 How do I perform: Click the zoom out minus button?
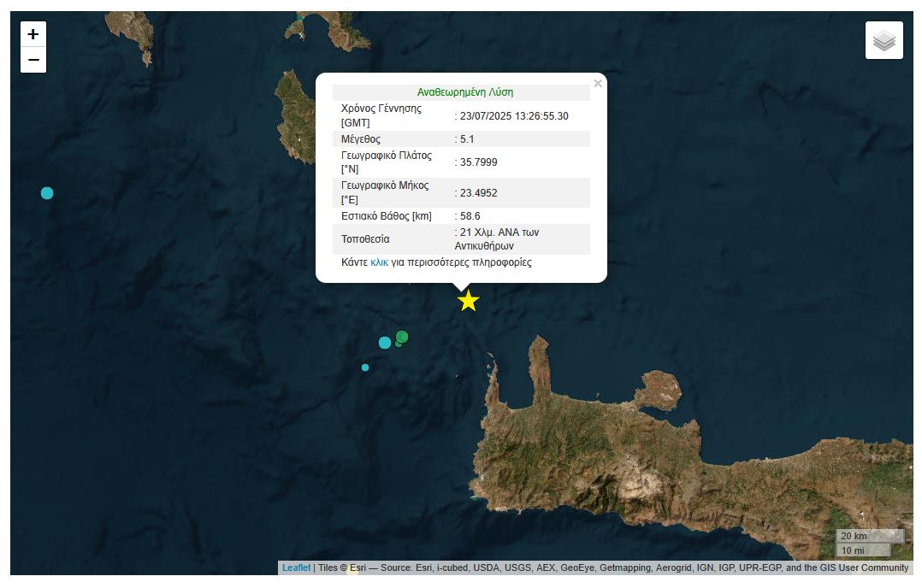click(x=33, y=60)
